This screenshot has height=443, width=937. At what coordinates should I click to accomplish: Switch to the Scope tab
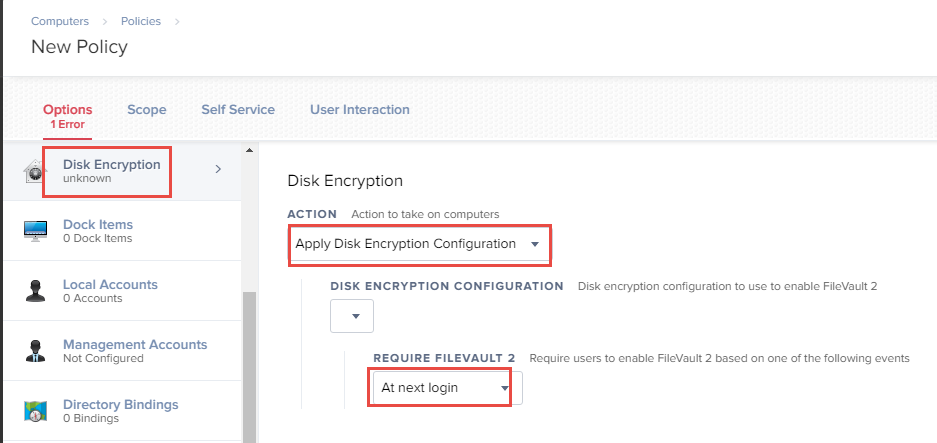[146, 110]
